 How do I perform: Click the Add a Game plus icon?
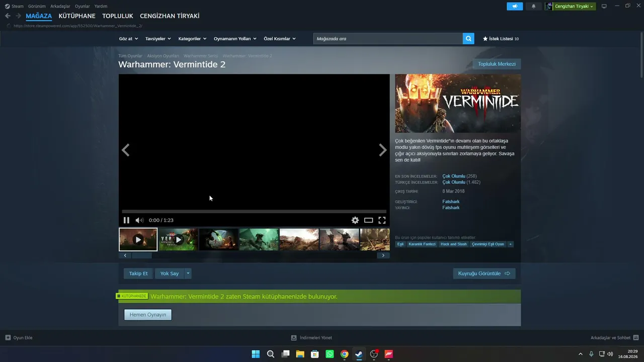click(x=8, y=338)
